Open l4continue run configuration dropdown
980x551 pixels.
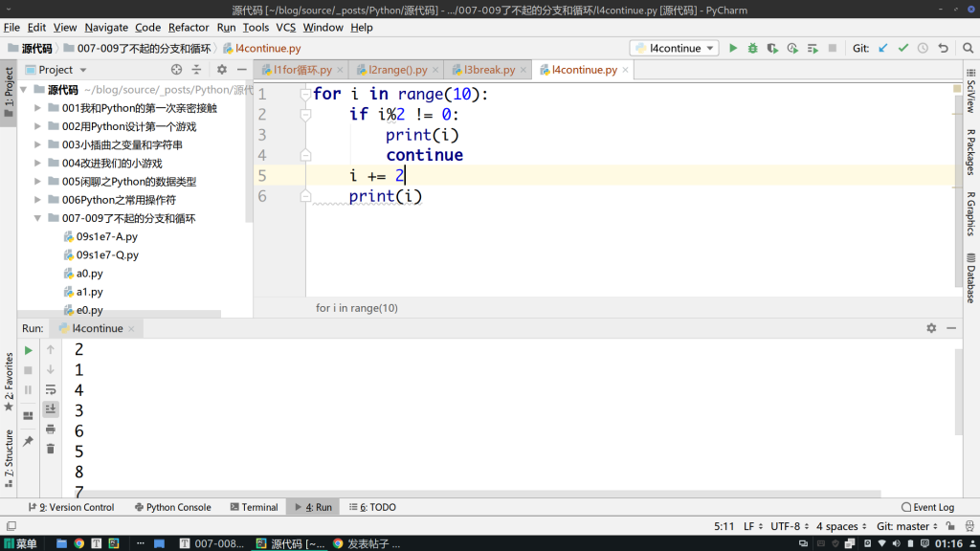(x=675, y=48)
